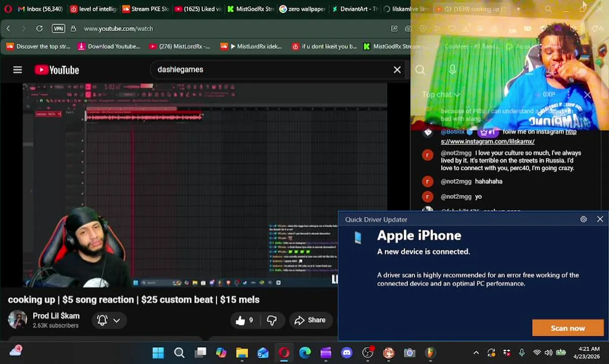Screen dimensions: 609x364
Task: Click the voice search microphone icon
Action: tap(452, 70)
